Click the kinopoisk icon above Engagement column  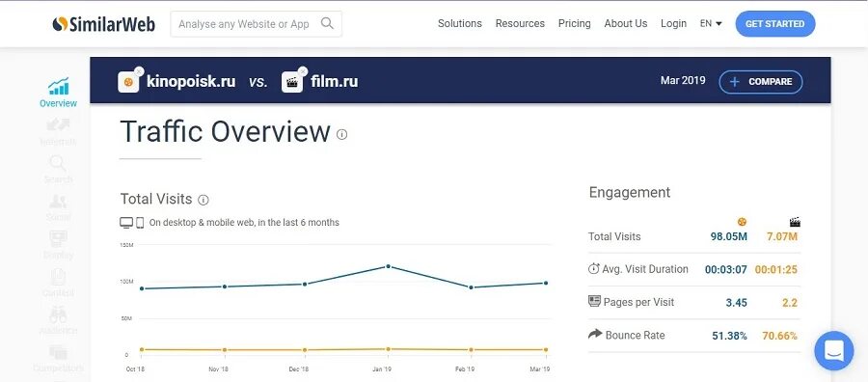[742, 222]
